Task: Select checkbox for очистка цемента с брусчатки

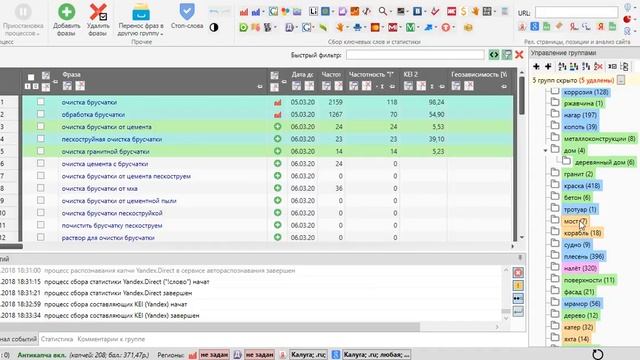Action: (40, 163)
